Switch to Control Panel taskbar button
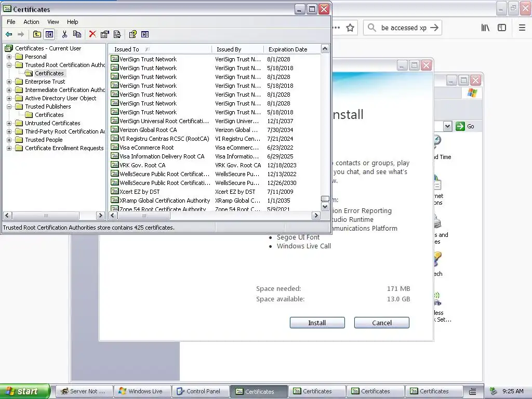The height and width of the screenshot is (399, 532). tap(200, 391)
